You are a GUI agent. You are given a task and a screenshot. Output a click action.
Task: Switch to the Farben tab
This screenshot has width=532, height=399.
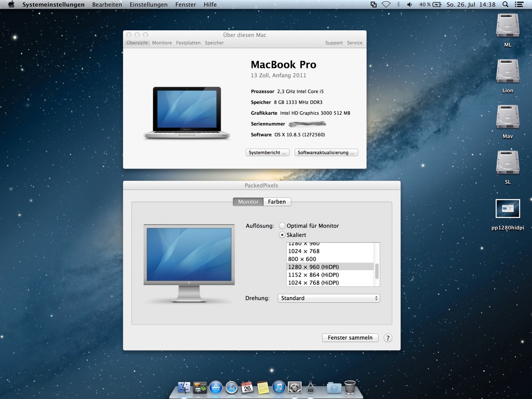(x=277, y=202)
